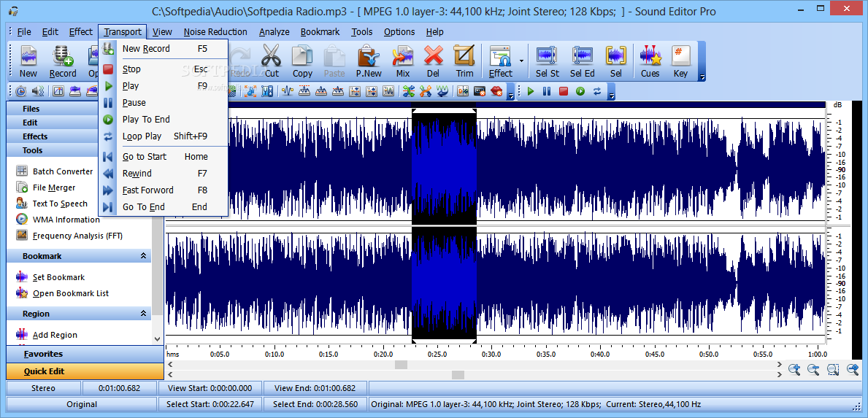
Task: Expand the transport toolbar overflow arrow
Action: 612,96
